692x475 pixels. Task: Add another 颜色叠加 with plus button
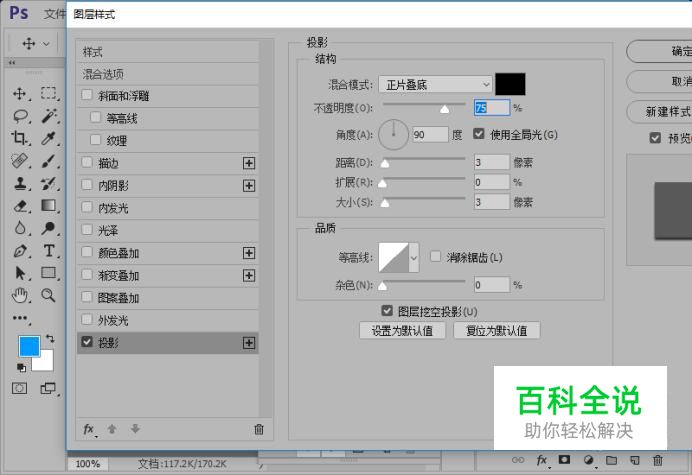249,253
